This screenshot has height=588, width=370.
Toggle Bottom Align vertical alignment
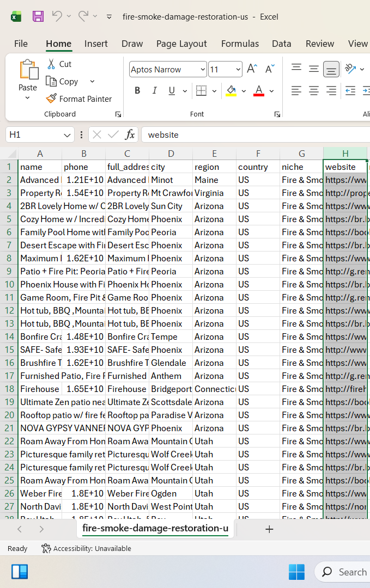coord(331,69)
